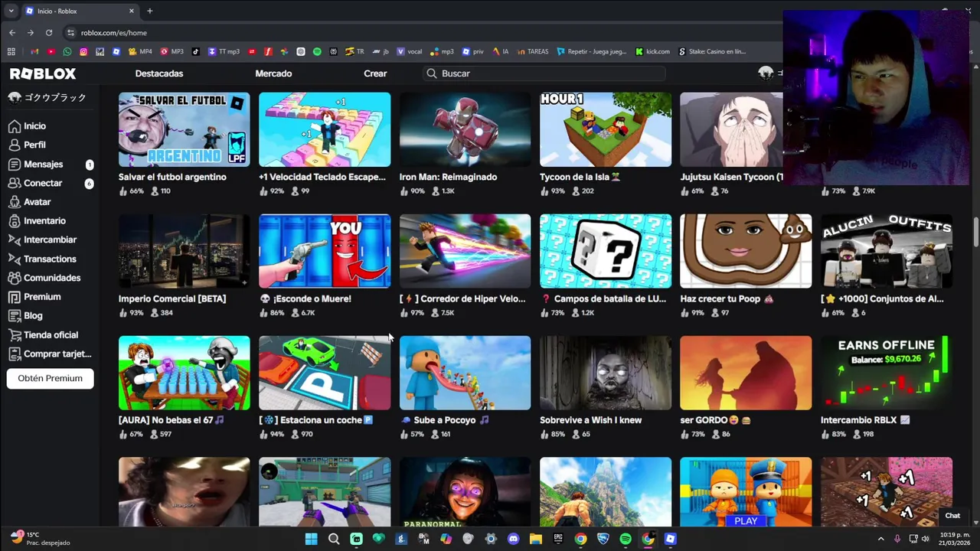Open the Destacadas menu

(159, 73)
